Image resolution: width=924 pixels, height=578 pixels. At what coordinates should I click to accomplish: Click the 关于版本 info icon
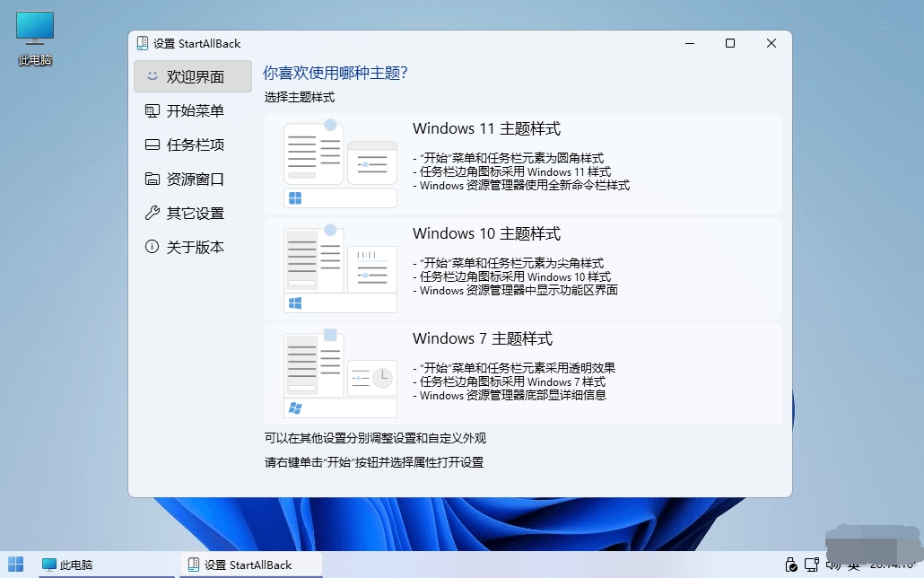click(153, 247)
